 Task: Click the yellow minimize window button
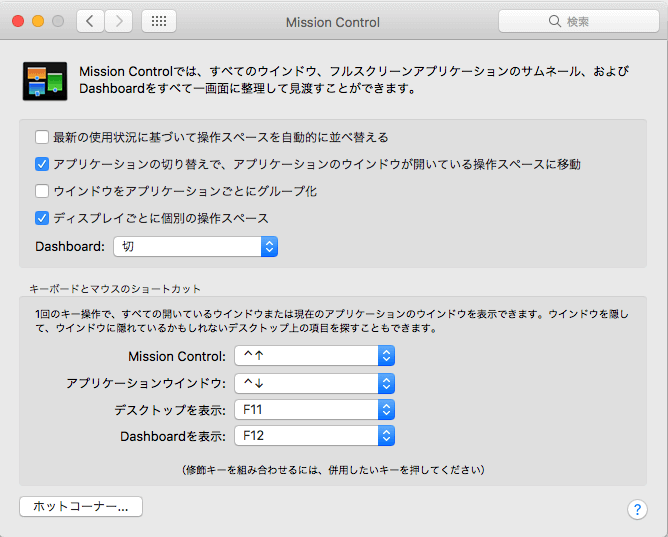38,21
